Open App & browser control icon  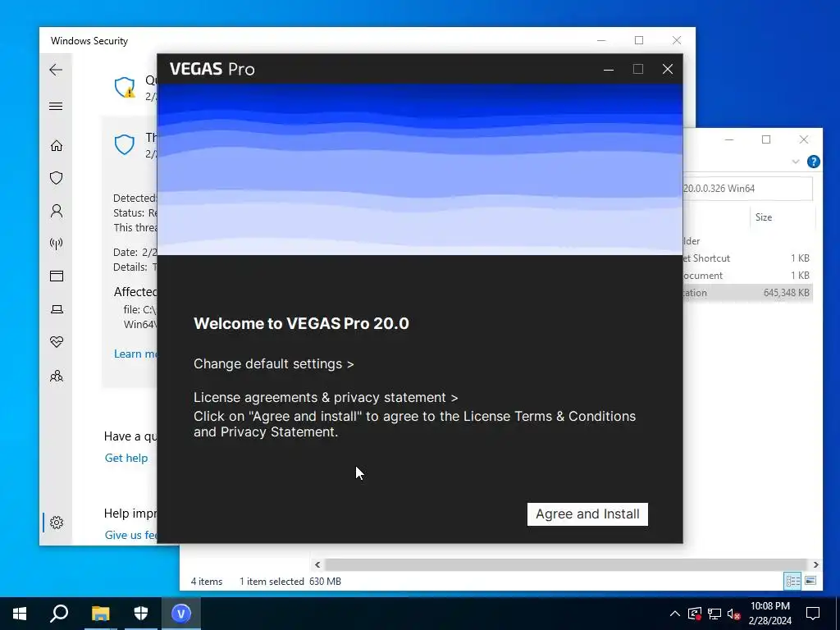pyautogui.click(x=57, y=276)
